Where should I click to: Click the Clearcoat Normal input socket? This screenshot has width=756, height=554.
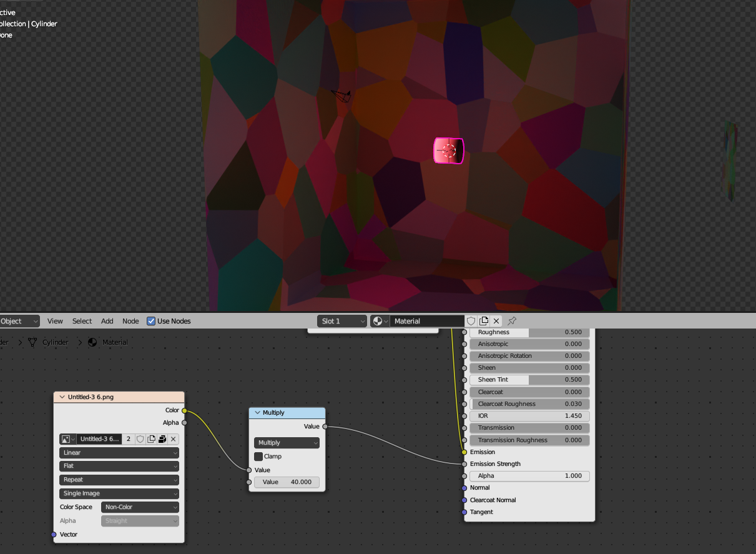click(464, 500)
